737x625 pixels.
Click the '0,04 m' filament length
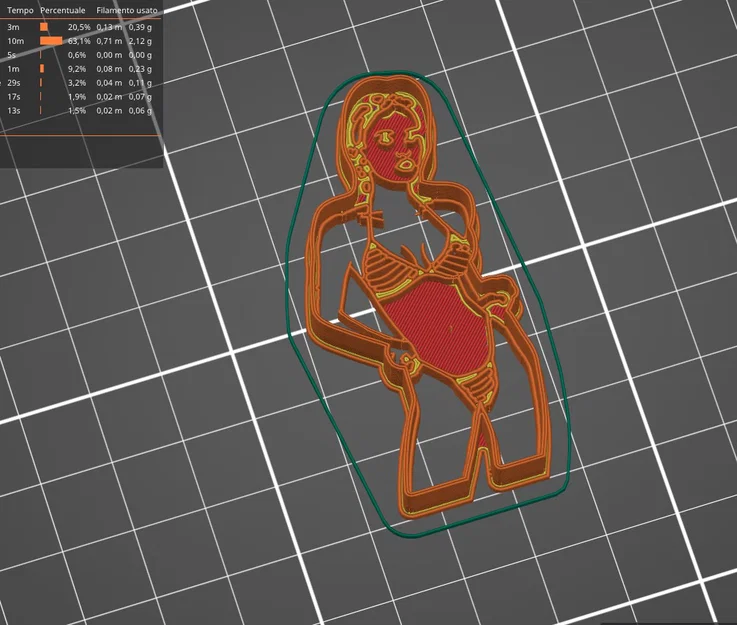coord(109,83)
